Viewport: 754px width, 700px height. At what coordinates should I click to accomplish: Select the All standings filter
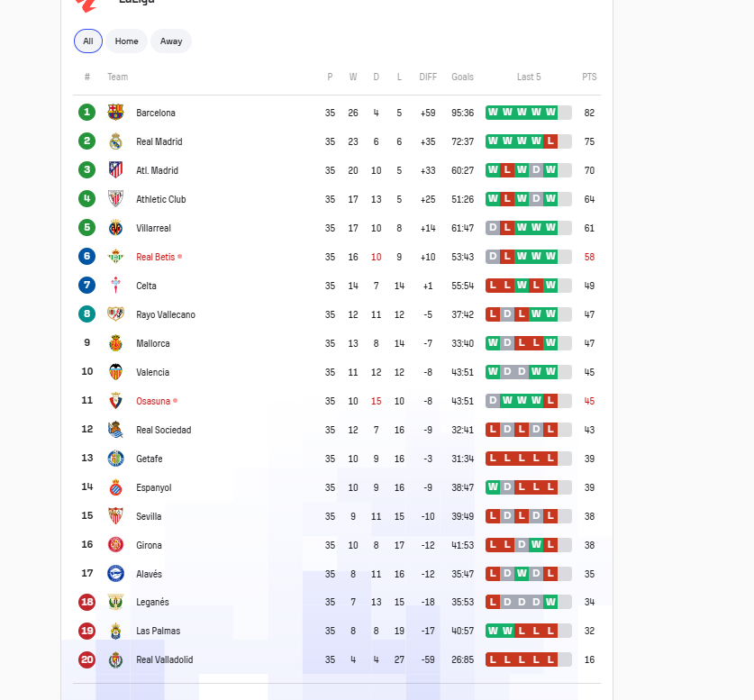click(x=88, y=41)
